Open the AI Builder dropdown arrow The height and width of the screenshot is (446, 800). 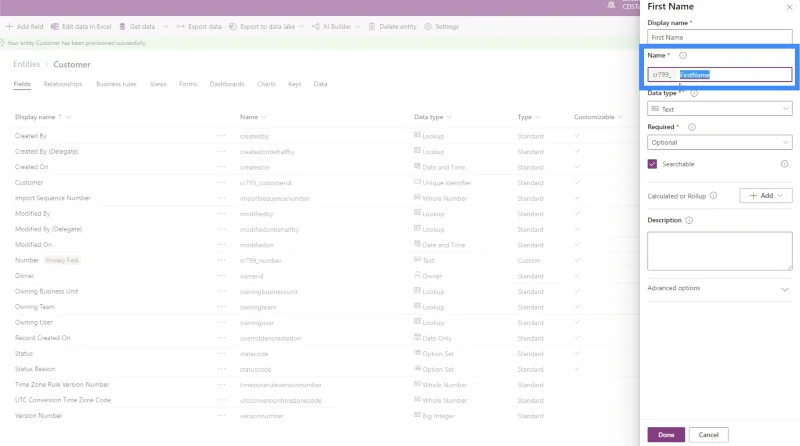358,27
